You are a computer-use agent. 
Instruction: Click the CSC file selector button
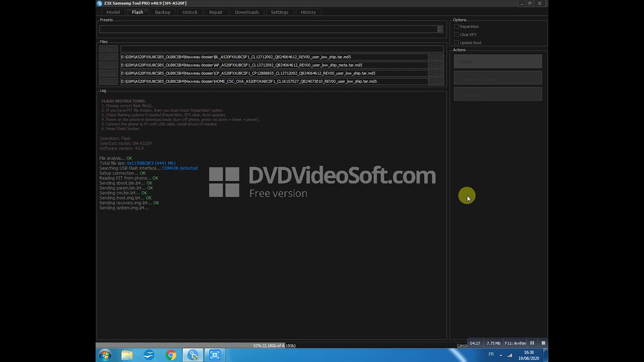click(109, 81)
